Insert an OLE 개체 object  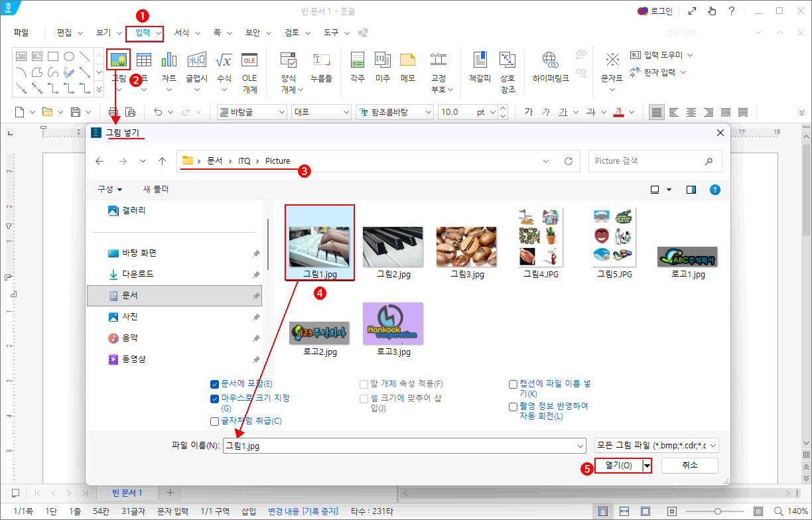coord(249,60)
